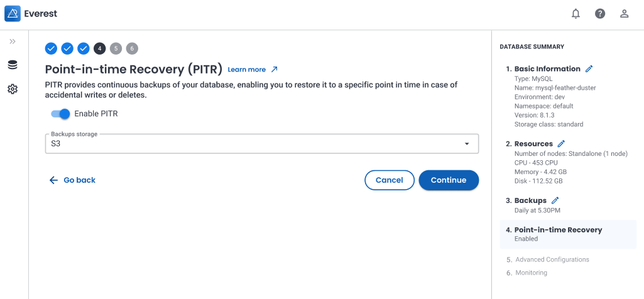Expand the sidebar with double chevron
Screen dimensions: 644x299
point(13,41)
